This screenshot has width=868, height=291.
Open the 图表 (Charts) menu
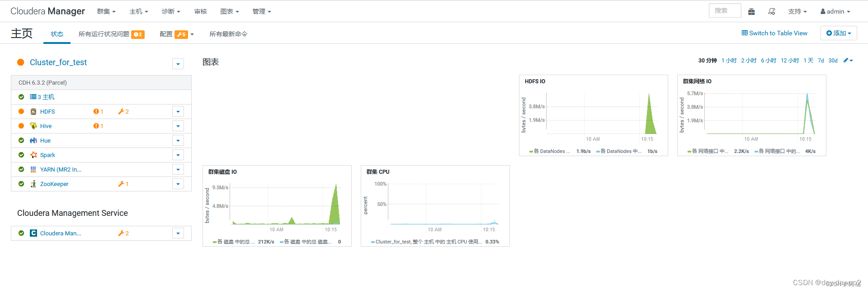230,11
